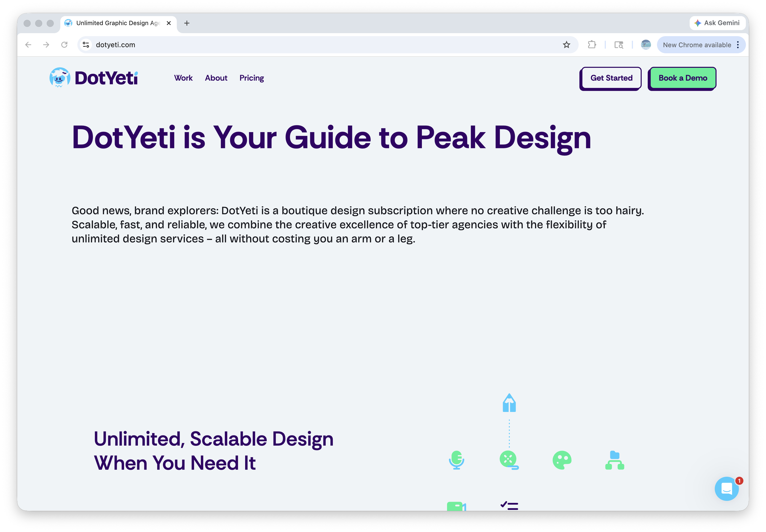Select the folder hierarchy icon
766x532 pixels.
point(614,460)
